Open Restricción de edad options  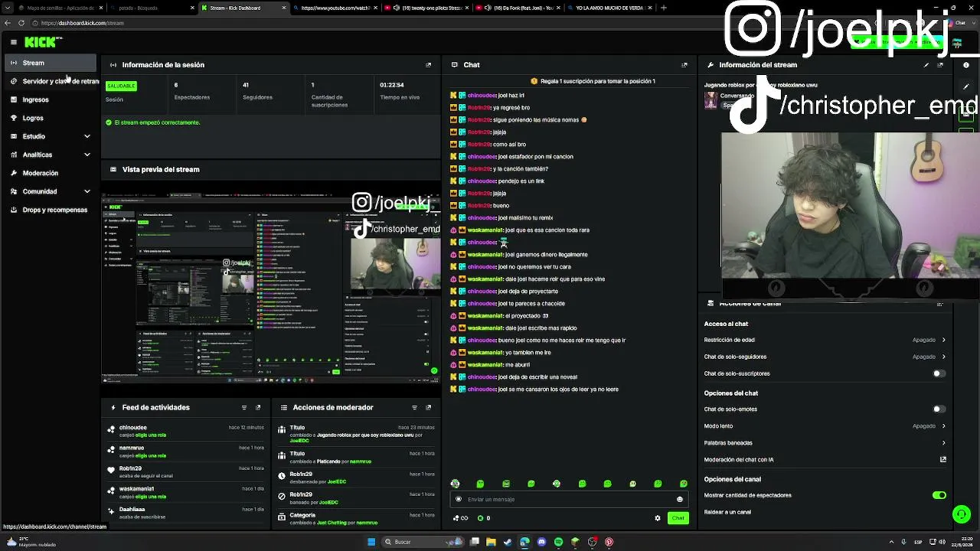(x=825, y=340)
